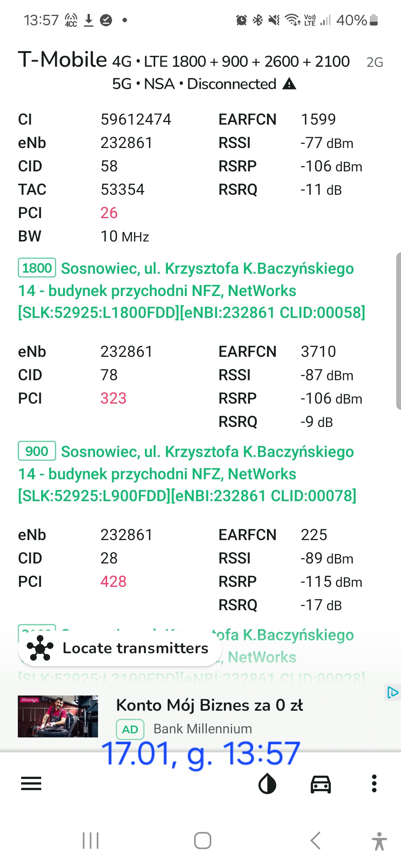The width and height of the screenshot is (401, 868).
Task: Select the 2G tab label
Action: point(375,62)
